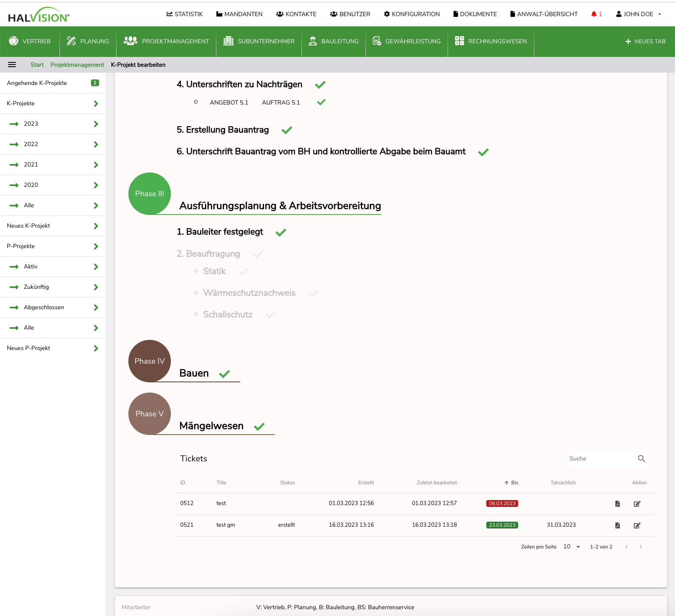Go to the next tickets page
Screen dimensions: 675x616
tap(641, 547)
